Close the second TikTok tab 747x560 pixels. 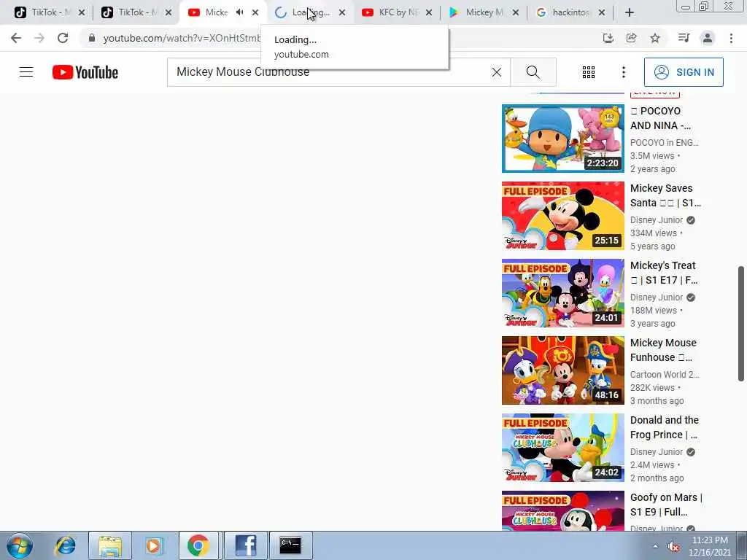[169, 12]
